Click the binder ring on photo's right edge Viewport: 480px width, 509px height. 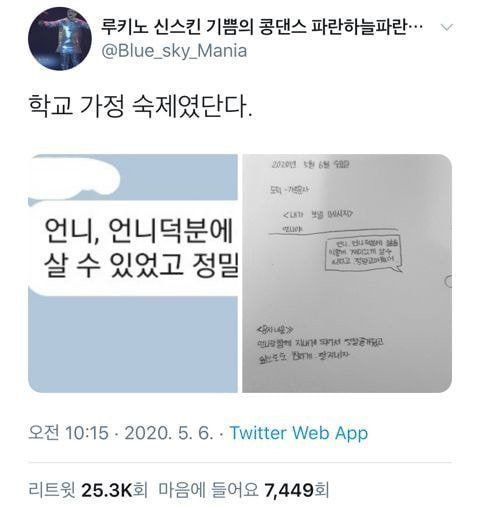[x=448, y=281]
